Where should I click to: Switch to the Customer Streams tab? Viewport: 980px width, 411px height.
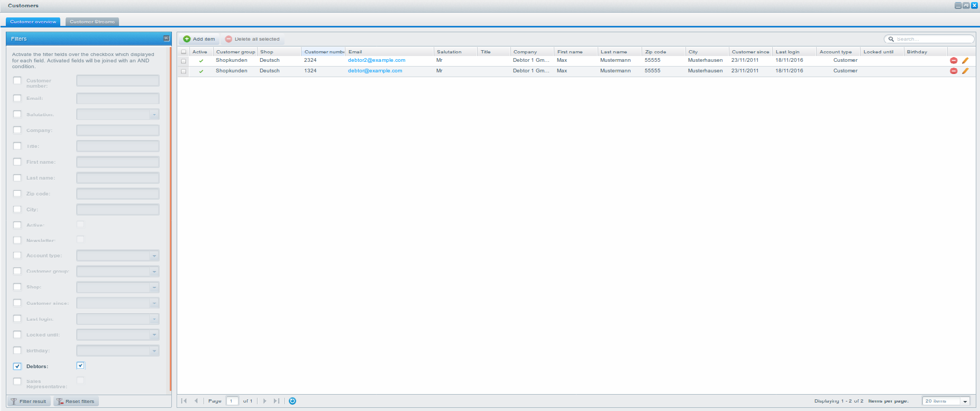coord(92,22)
